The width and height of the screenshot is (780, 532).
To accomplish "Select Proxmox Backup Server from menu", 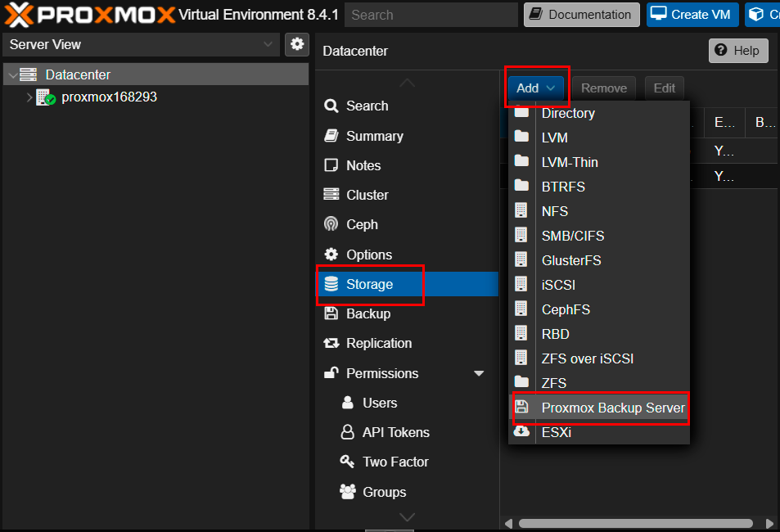I will 612,408.
